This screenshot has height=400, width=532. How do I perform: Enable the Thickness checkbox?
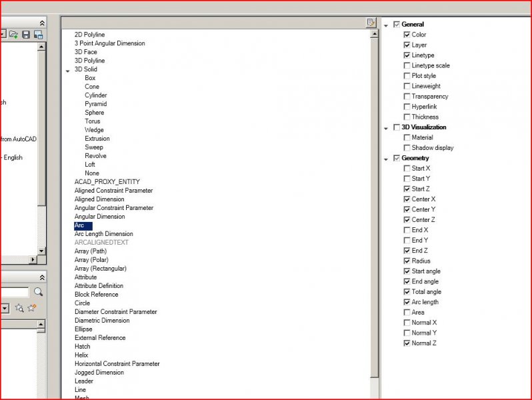click(x=407, y=117)
